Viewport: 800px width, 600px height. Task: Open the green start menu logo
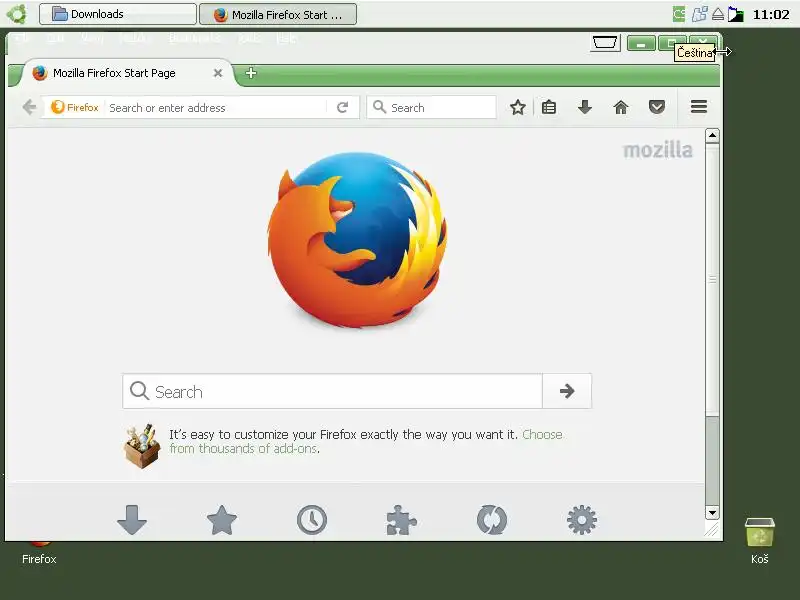(x=17, y=14)
